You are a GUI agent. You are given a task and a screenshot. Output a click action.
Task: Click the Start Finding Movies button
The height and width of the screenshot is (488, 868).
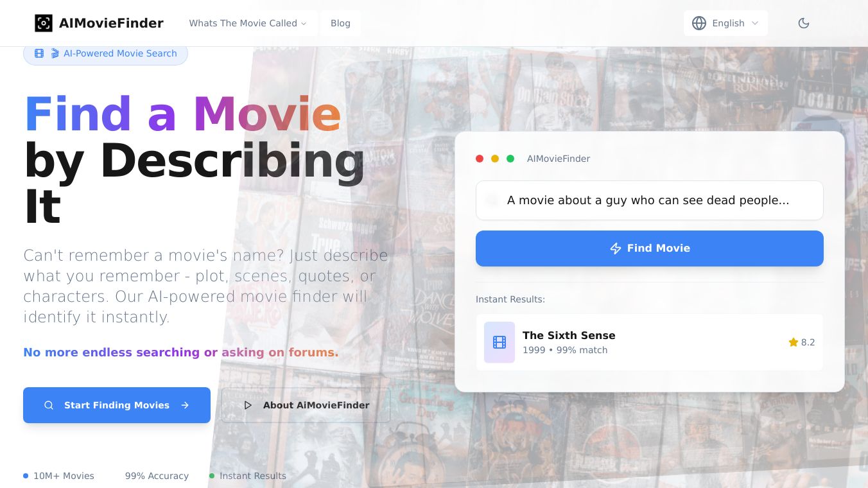coord(117,405)
